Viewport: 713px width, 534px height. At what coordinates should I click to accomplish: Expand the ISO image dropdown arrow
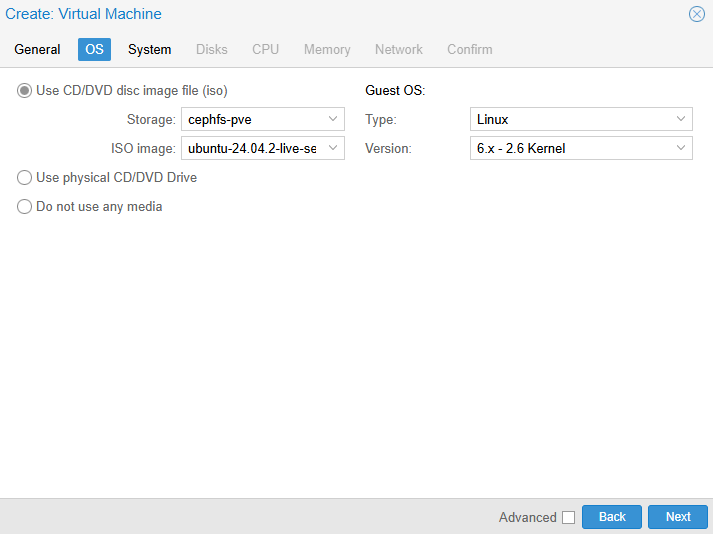(x=333, y=148)
